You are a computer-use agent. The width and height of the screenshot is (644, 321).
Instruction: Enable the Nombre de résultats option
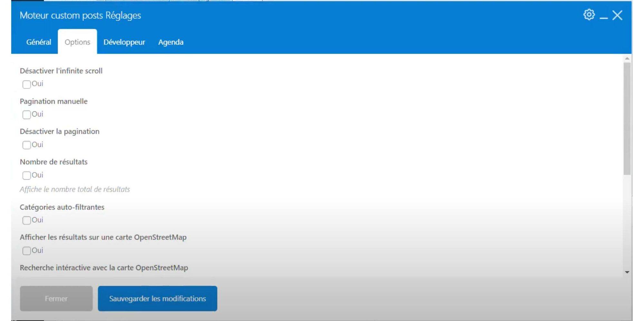pyautogui.click(x=27, y=175)
